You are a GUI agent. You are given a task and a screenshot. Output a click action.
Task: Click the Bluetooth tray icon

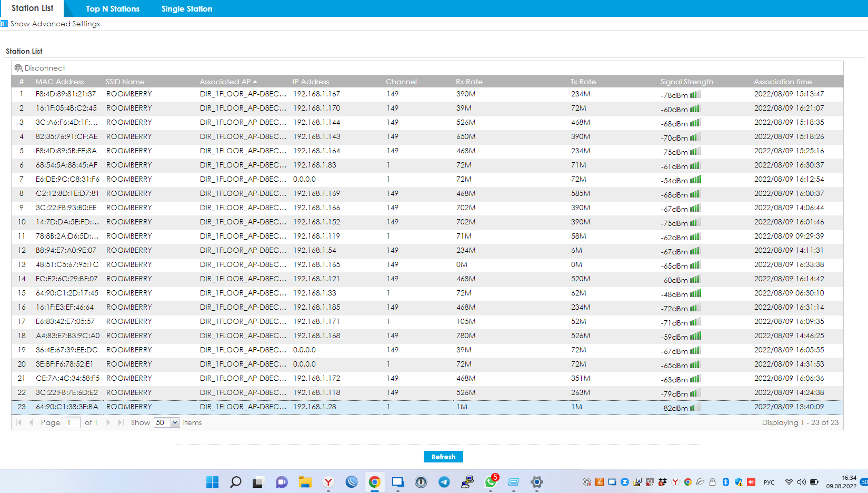point(725,482)
